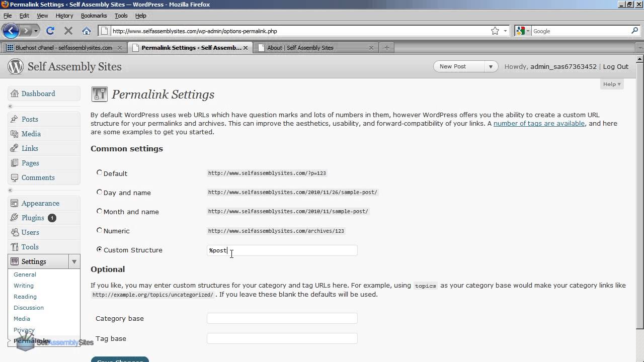Click the Dashboard house icon
This screenshot has width=644, height=362.
tap(15, 94)
